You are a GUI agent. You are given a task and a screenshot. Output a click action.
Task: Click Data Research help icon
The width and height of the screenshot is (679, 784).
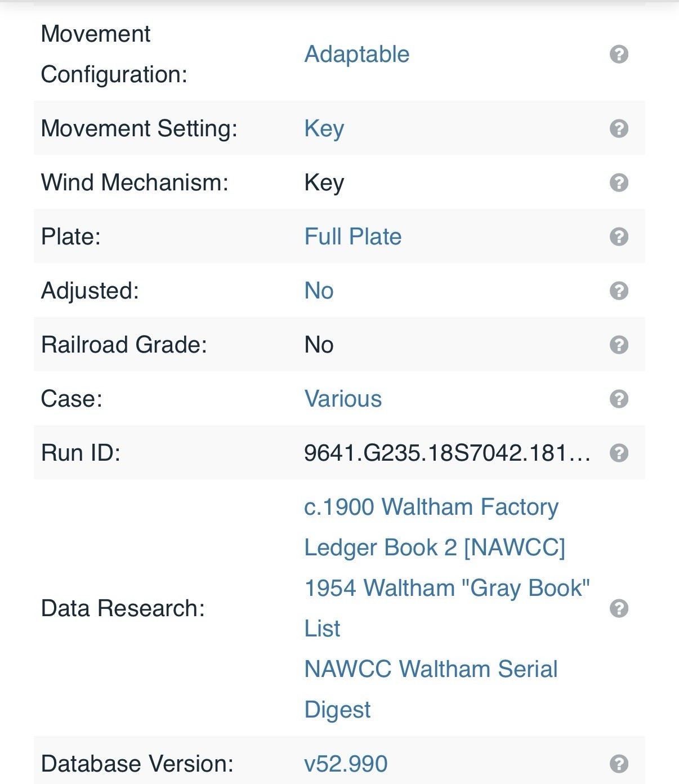[619, 608]
